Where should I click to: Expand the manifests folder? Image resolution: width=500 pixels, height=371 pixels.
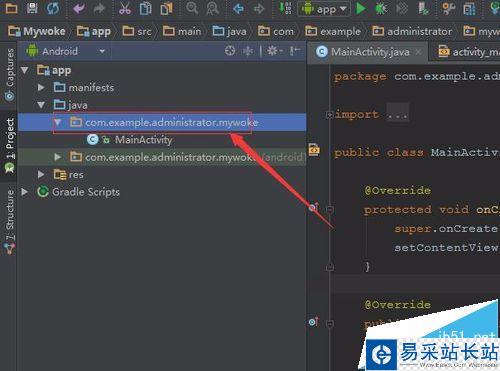[41, 87]
